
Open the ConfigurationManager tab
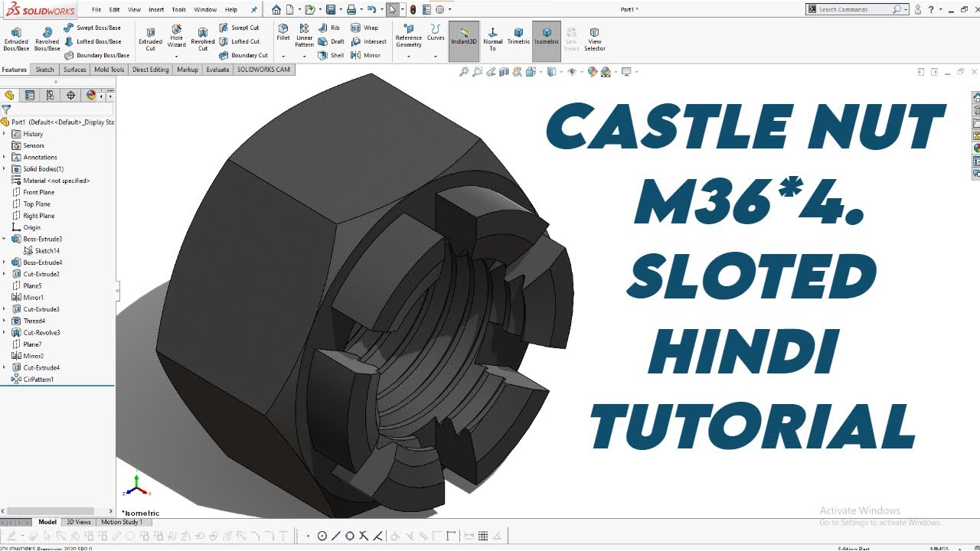(50, 95)
